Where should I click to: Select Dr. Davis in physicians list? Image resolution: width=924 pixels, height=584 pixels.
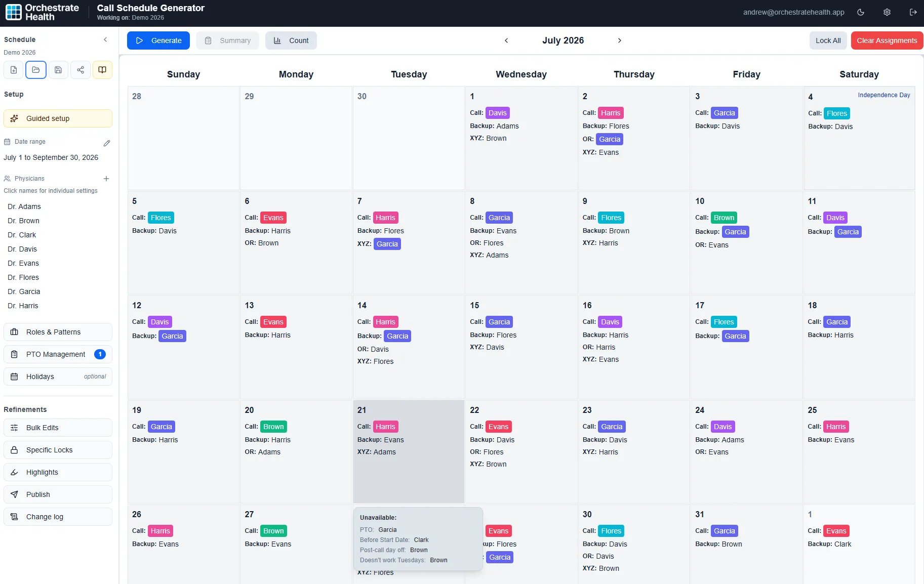click(x=22, y=249)
